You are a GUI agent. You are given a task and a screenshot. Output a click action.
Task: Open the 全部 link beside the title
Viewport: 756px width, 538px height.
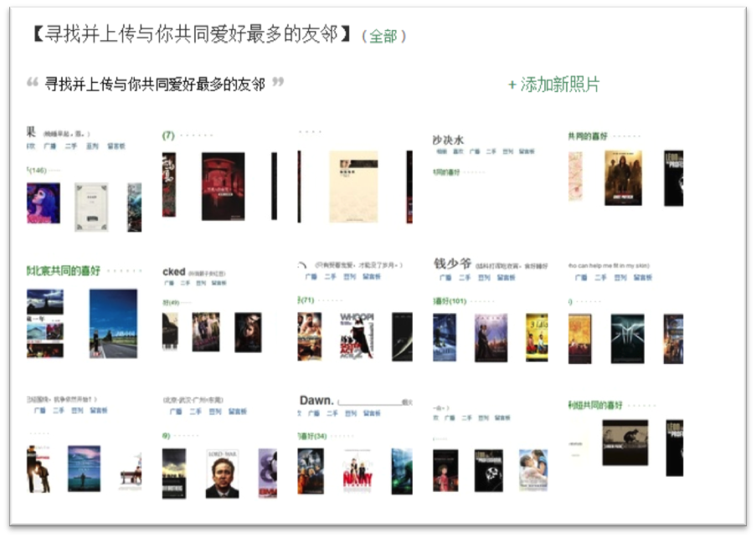pyautogui.click(x=383, y=36)
